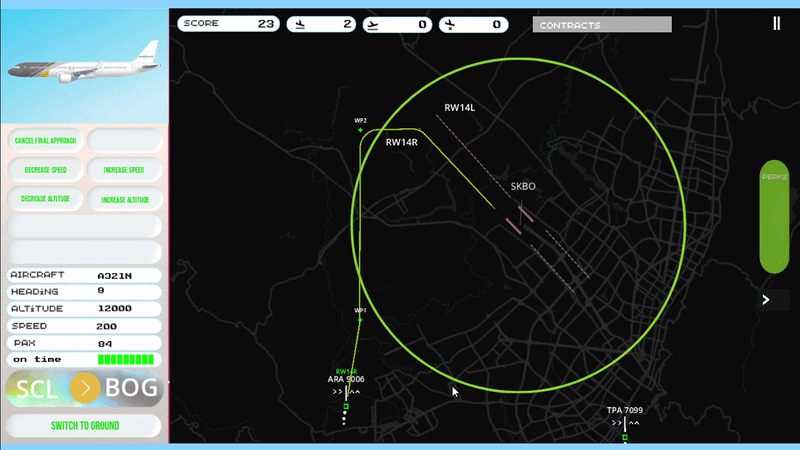Pause the game with the pause icon
Image resolution: width=800 pixels, height=450 pixels.
point(776,23)
